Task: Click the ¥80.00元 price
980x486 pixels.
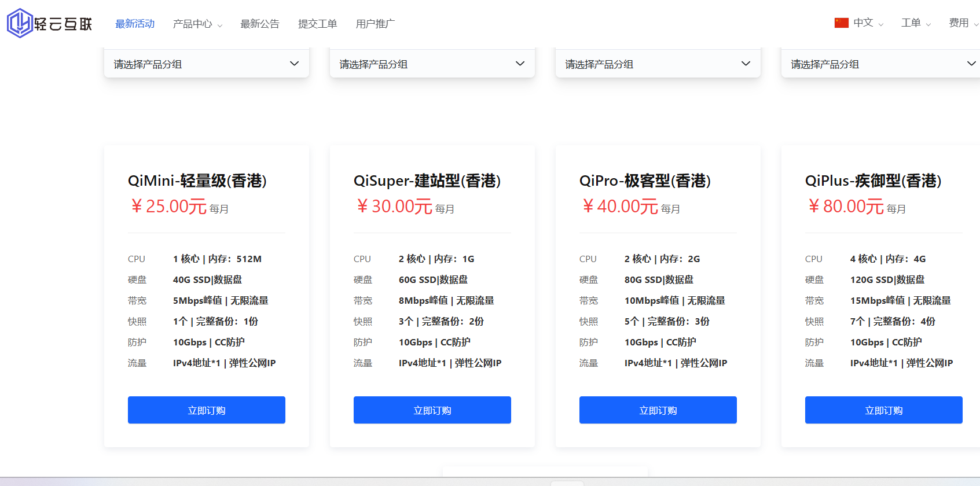Action: (x=846, y=206)
